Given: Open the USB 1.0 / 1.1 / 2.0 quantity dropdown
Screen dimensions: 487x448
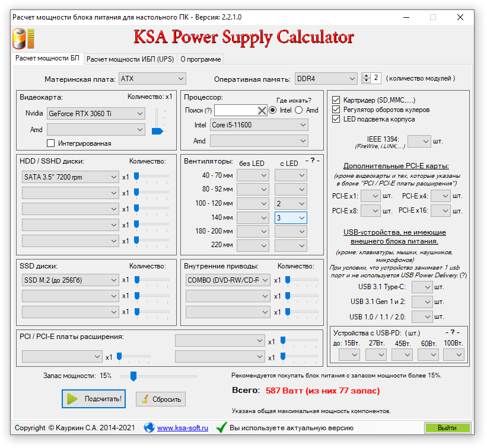Looking at the screenshot, I should [422, 317].
